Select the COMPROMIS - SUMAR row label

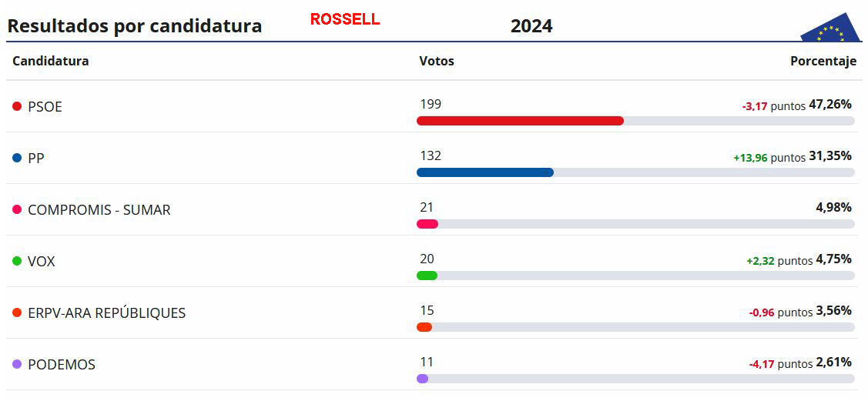(x=99, y=210)
